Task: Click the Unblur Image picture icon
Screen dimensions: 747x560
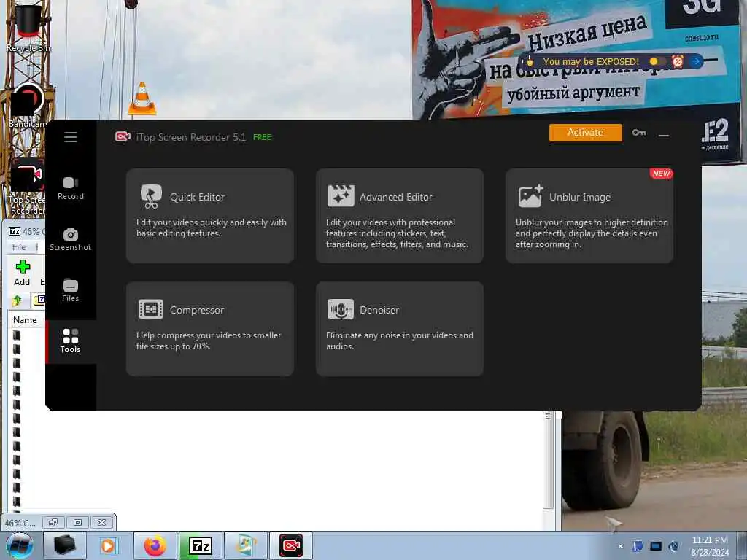Action: [530, 195]
